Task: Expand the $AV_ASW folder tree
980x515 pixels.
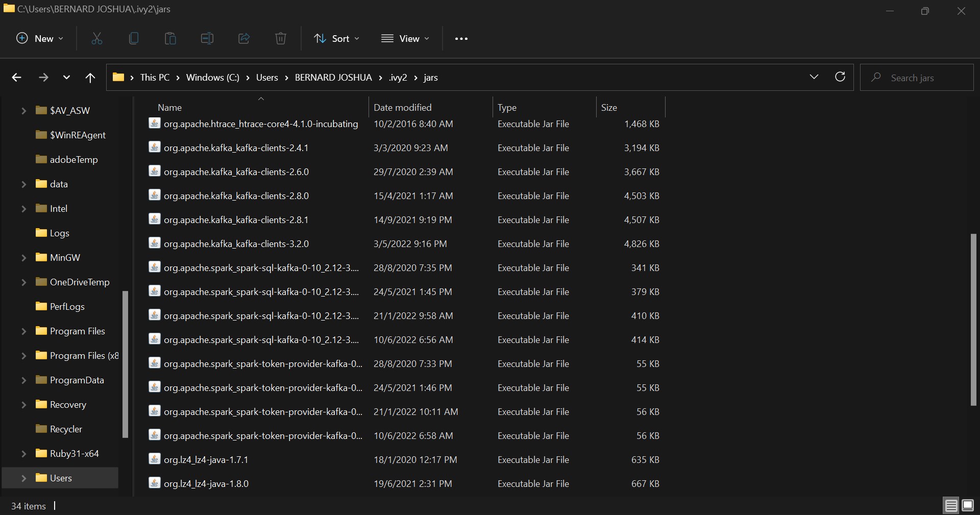Action: point(23,110)
